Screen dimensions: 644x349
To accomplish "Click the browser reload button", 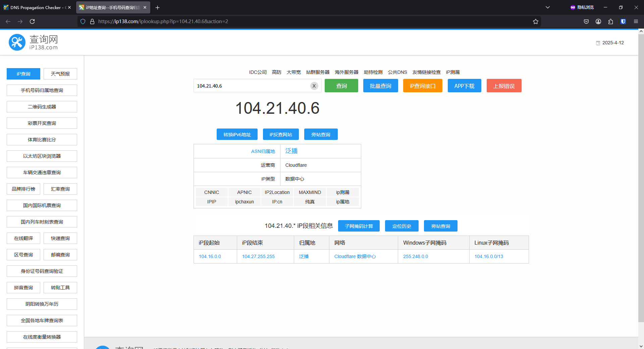I will pos(32,21).
